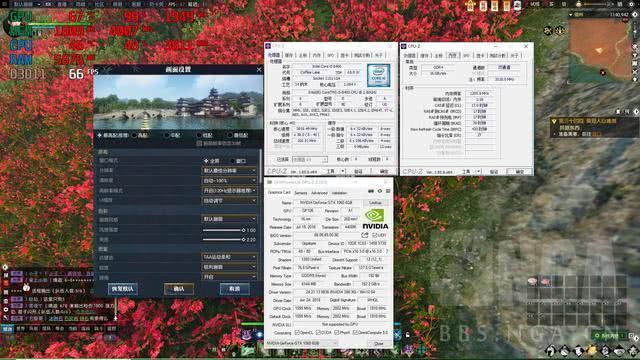This screenshot has width=640, height=360.
Task: Click the quest tracker marker icon
Action: point(554,121)
